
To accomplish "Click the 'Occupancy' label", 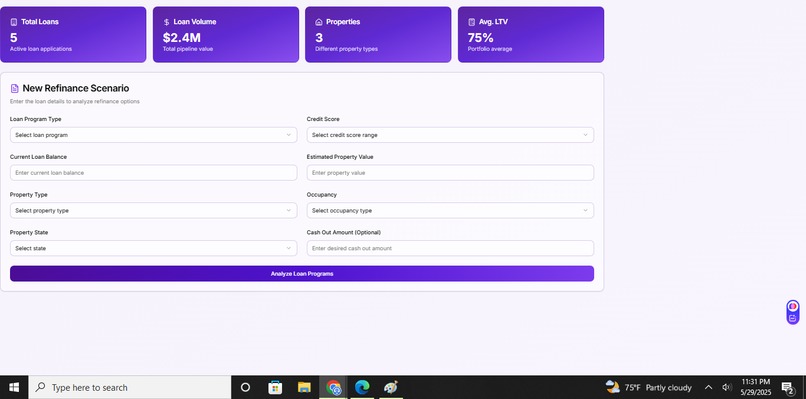I will (322, 195).
